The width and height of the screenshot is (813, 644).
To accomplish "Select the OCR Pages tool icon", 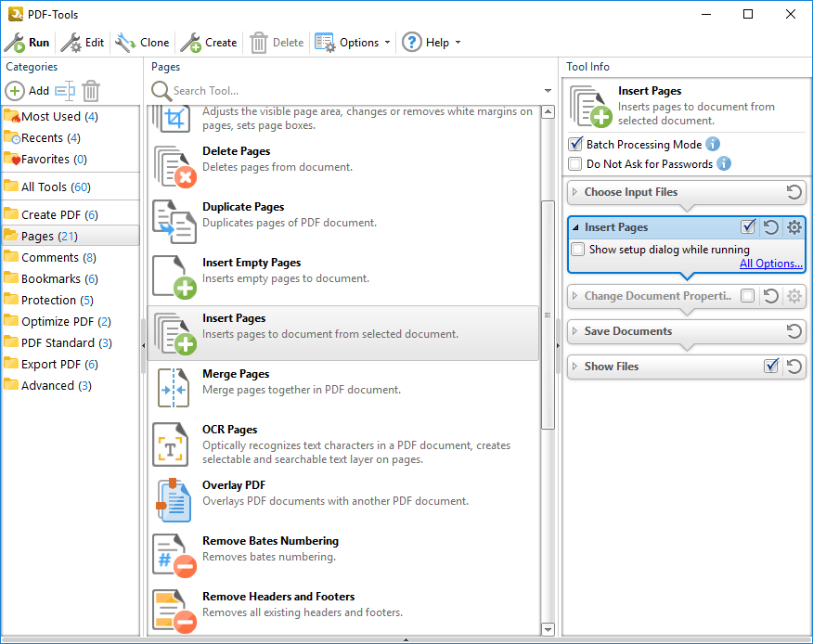I will 170,444.
